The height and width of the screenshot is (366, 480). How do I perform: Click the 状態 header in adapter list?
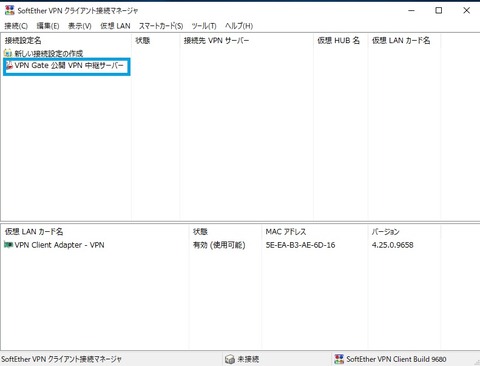[225, 232]
